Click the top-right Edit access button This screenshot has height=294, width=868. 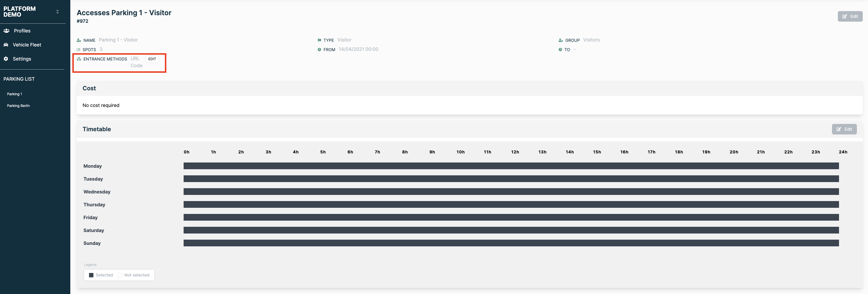pos(850,16)
